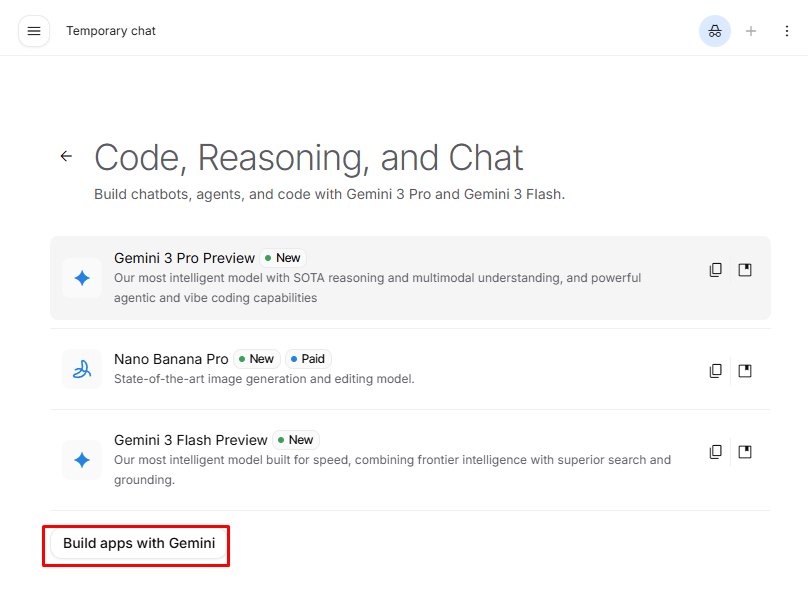This screenshot has height=591, width=808.
Task: Click the panel icon beside Gemini 3 Flash Preview
Action: click(x=745, y=452)
